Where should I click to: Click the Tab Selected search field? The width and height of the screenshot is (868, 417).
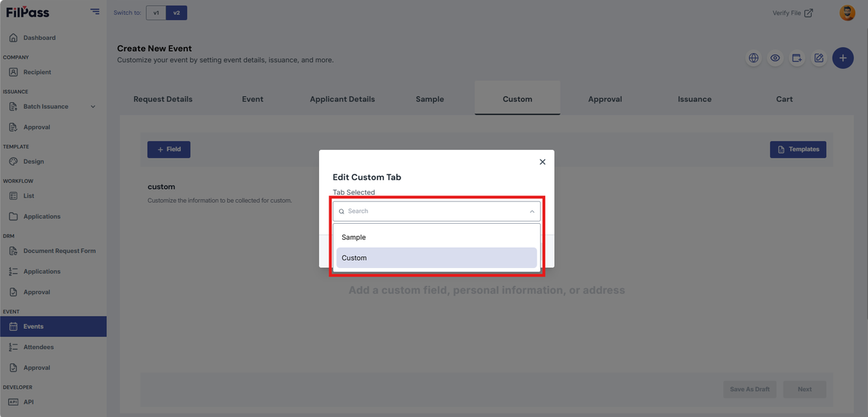click(436, 211)
